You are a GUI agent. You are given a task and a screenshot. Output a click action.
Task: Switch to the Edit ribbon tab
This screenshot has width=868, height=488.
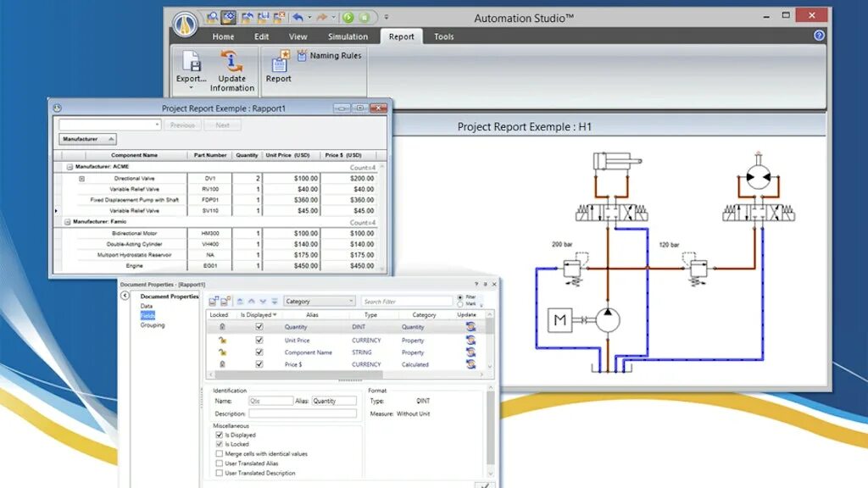tap(261, 36)
